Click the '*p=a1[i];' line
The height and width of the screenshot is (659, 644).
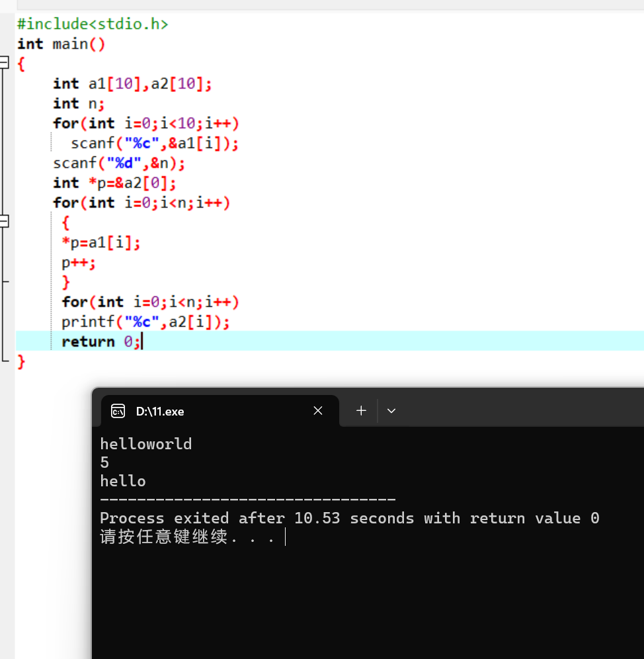point(101,243)
